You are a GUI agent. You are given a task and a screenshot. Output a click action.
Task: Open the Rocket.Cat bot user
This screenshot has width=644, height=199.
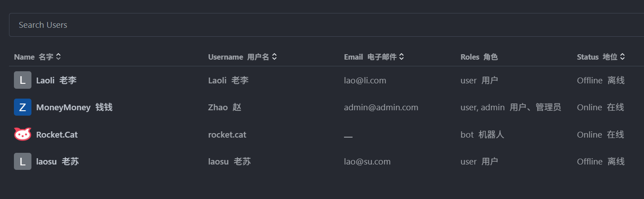[x=326, y=134]
